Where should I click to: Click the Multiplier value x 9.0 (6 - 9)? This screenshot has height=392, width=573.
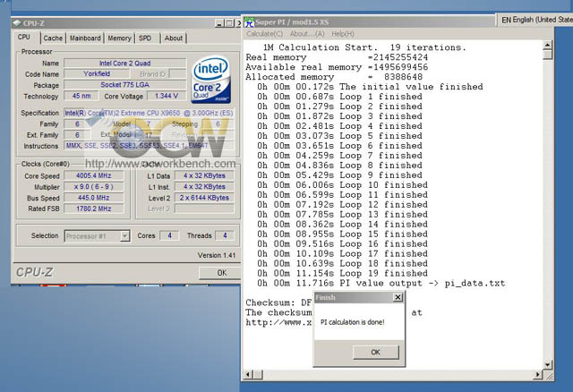pyautogui.click(x=93, y=187)
